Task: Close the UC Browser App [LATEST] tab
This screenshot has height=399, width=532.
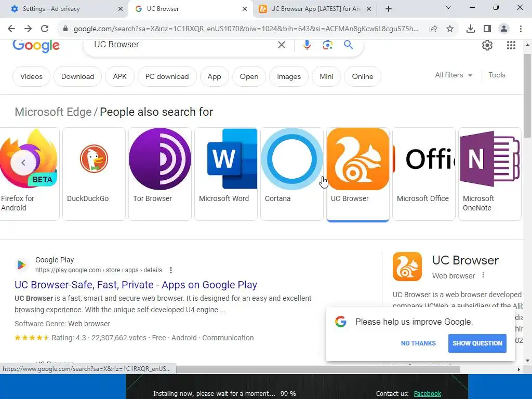Action: pos(369,9)
